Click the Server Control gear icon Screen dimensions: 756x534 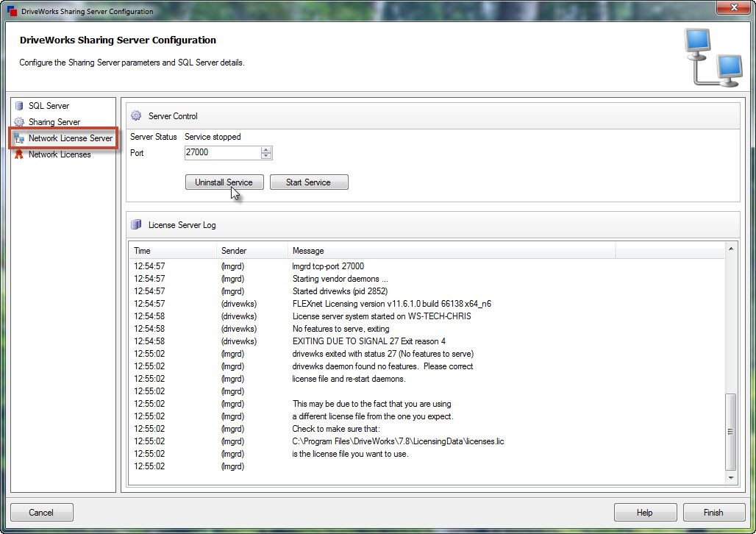[137, 115]
